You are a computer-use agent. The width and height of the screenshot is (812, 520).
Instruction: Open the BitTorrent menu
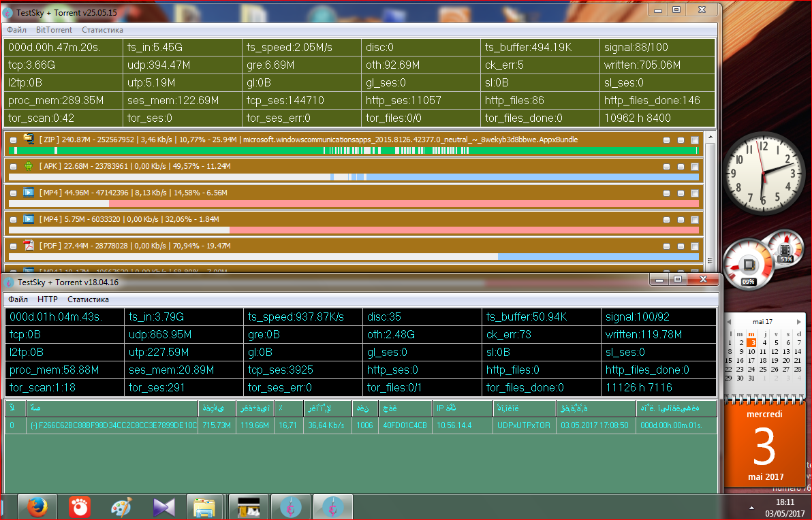(54, 30)
